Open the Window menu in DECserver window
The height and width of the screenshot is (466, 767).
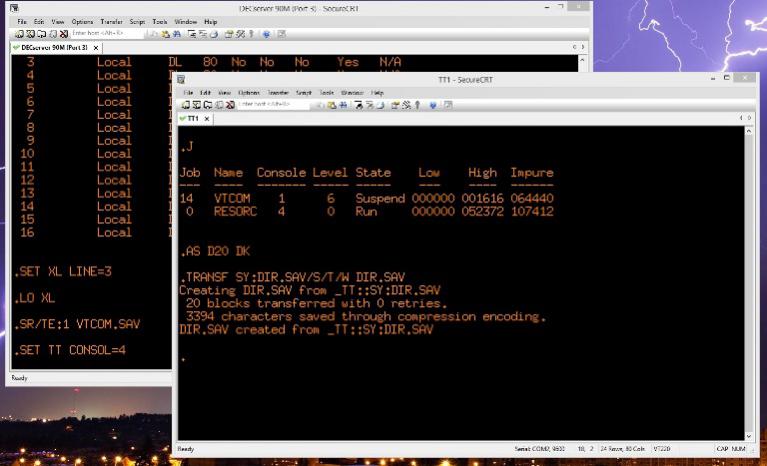coord(185,21)
